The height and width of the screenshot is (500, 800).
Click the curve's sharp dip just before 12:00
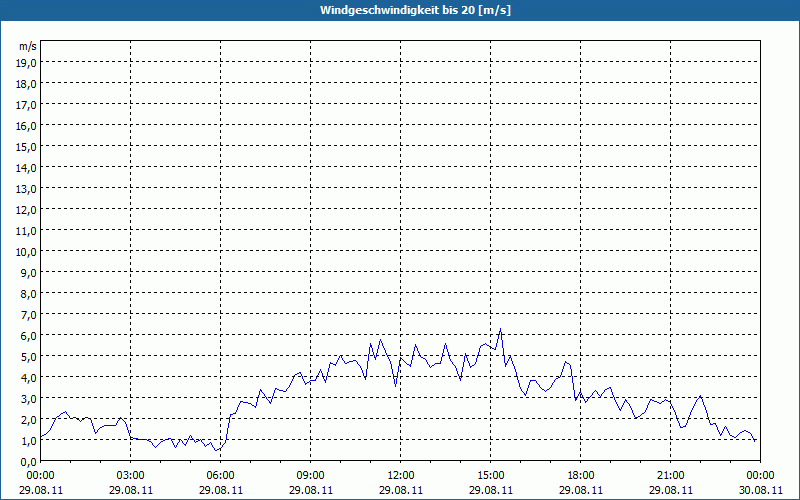point(395,386)
